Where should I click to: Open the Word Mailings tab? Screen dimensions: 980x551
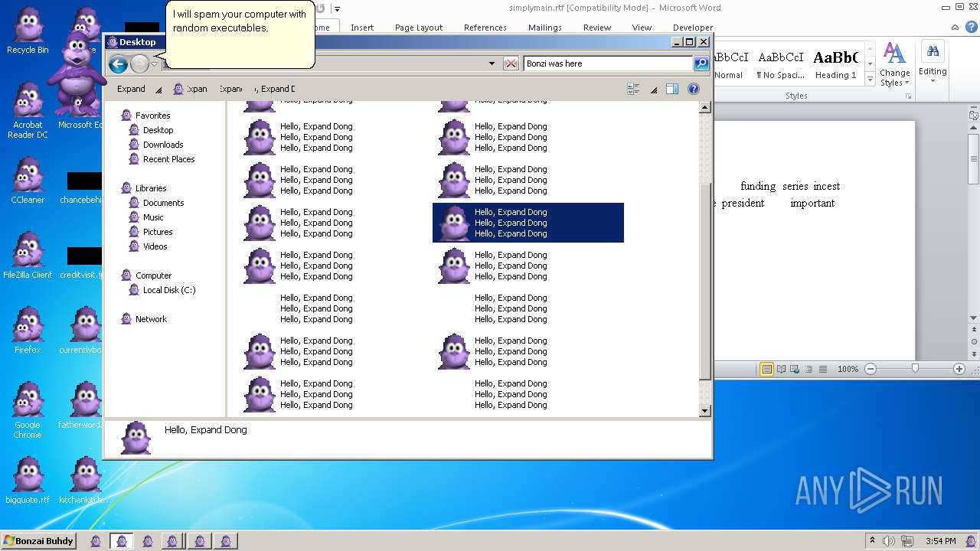pyautogui.click(x=545, y=28)
